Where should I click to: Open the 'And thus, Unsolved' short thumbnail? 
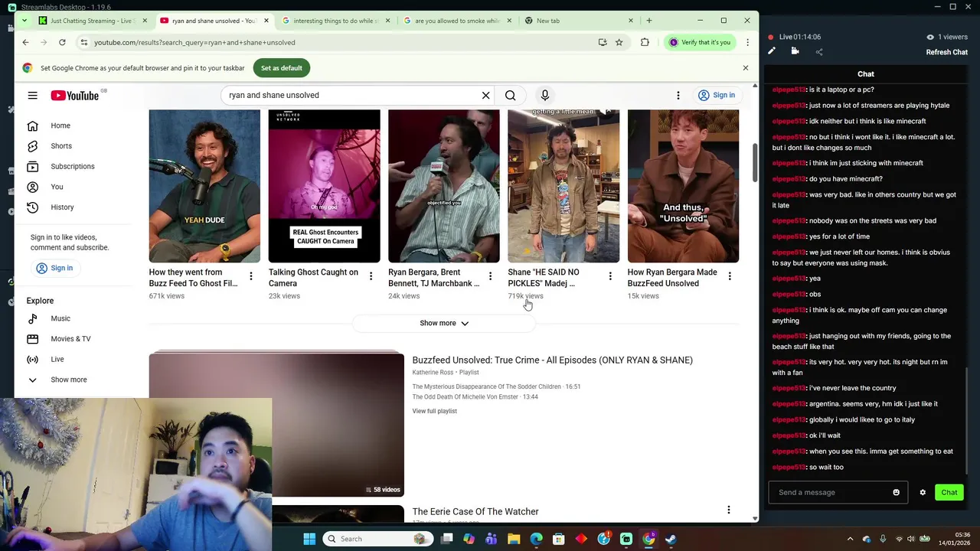coord(683,186)
